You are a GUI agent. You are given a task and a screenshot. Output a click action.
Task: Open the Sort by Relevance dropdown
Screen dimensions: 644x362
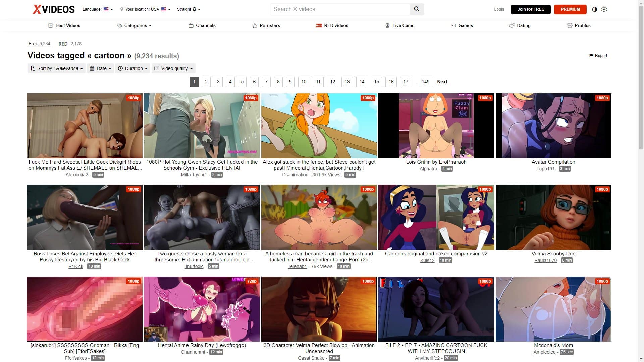coord(56,68)
